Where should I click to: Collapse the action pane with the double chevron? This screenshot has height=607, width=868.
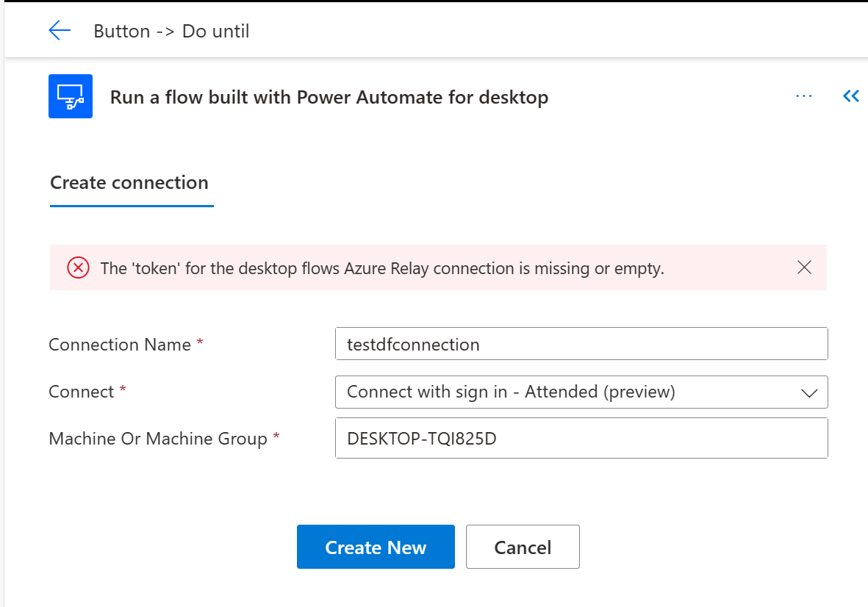click(850, 96)
